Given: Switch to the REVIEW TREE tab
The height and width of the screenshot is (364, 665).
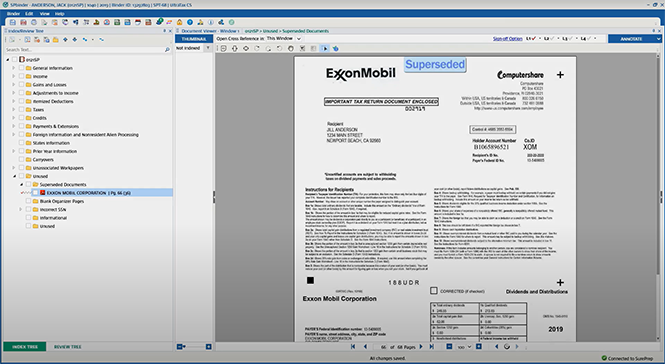Looking at the screenshot, I should 67,347.
